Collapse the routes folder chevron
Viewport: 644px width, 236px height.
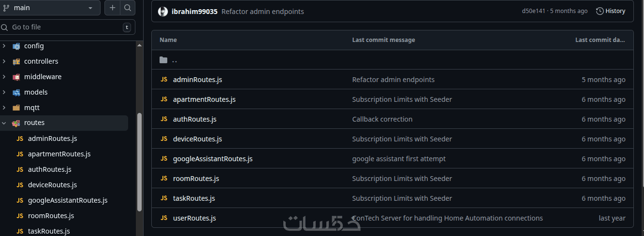coord(4,123)
